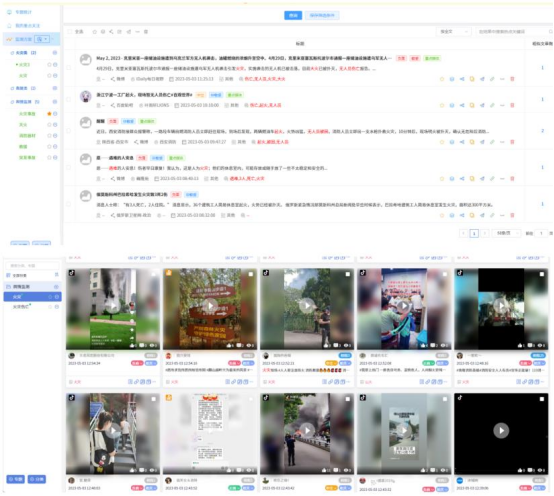Viewport: 554px width, 496px height.
Task: Copy the May 2, 2023 article using yellow copy icon
Action: click(472, 79)
